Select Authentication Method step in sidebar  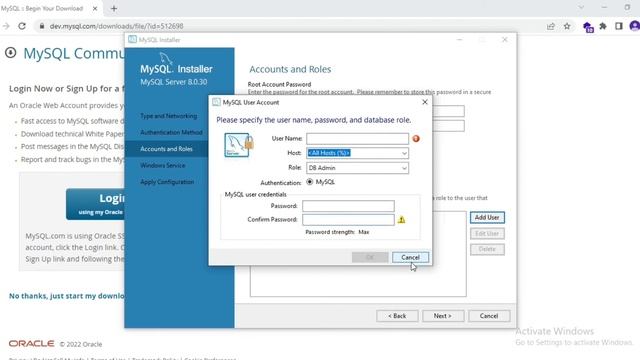pyautogui.click(x=171, y=132)
